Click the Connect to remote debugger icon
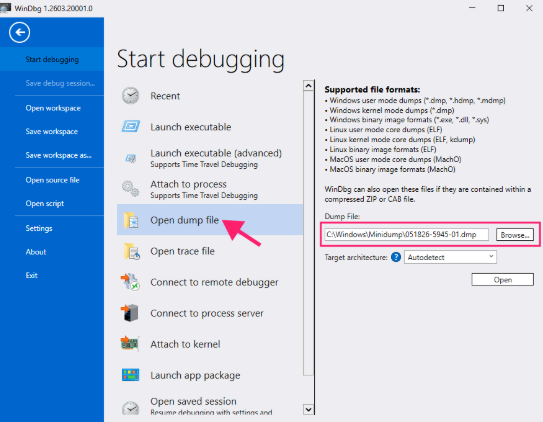 click(130, 282)
